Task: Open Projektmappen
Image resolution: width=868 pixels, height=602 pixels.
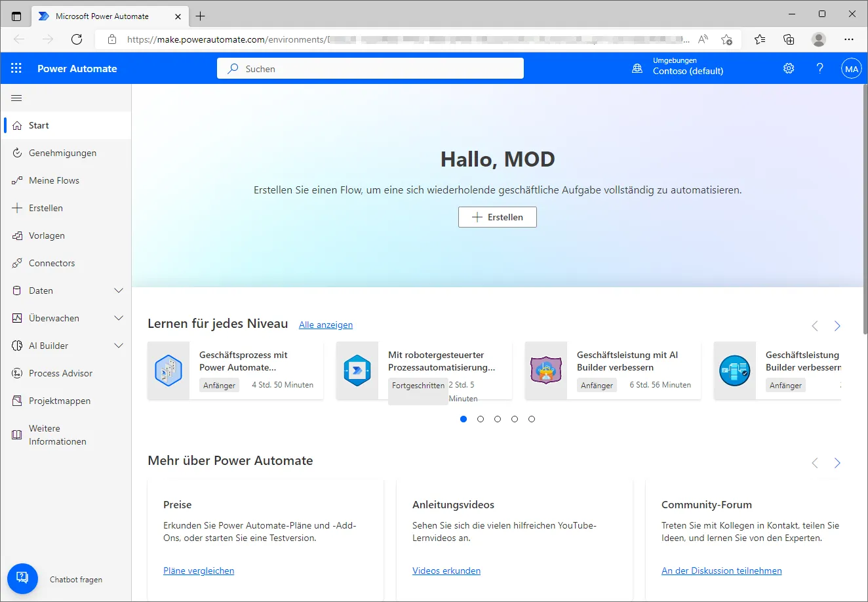Action: pyautogui.click(x=66, y=401)
